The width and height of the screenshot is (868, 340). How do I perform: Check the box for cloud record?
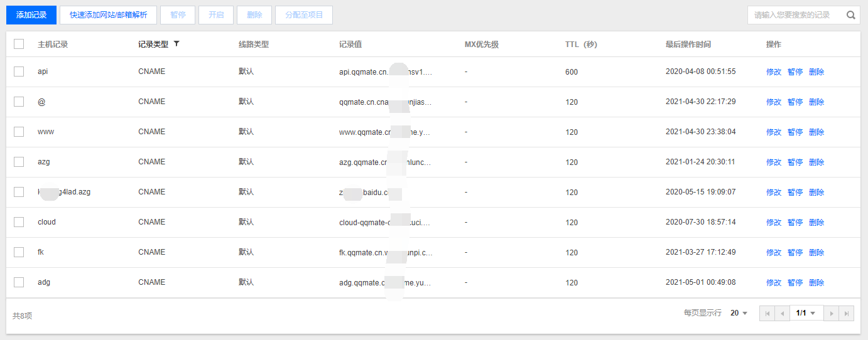19,222
